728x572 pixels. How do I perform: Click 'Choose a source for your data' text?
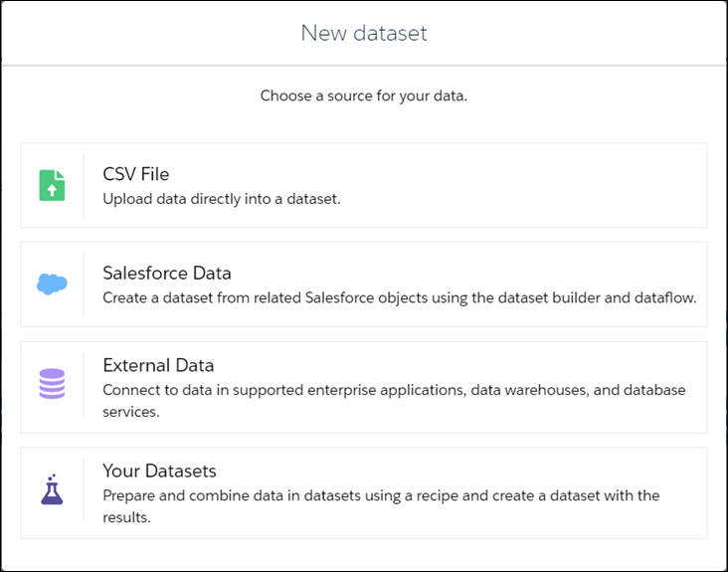[364, 96]
